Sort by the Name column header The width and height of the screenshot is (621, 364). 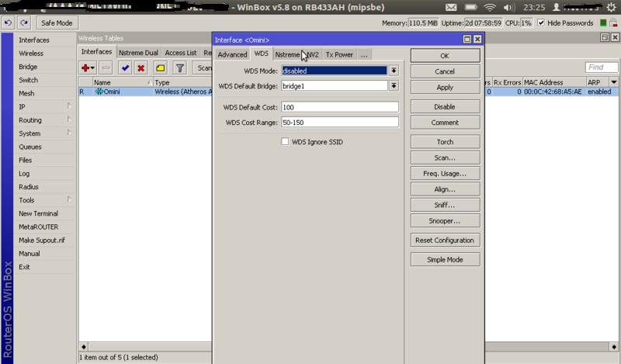123,82
